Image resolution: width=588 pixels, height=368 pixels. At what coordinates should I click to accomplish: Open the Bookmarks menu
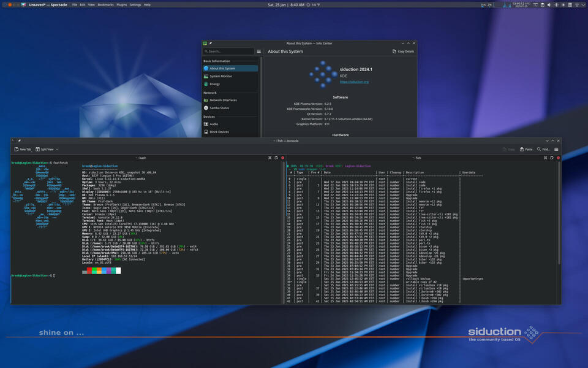pos(105,5)
